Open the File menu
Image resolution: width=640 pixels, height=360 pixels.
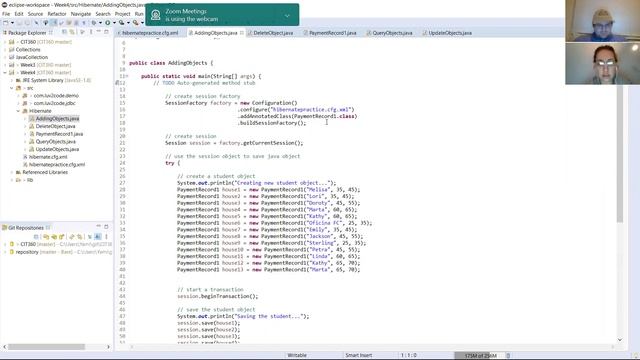point(6,14)
